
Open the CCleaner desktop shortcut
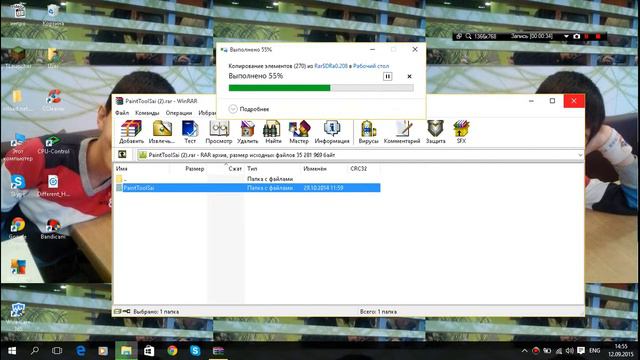53,100
